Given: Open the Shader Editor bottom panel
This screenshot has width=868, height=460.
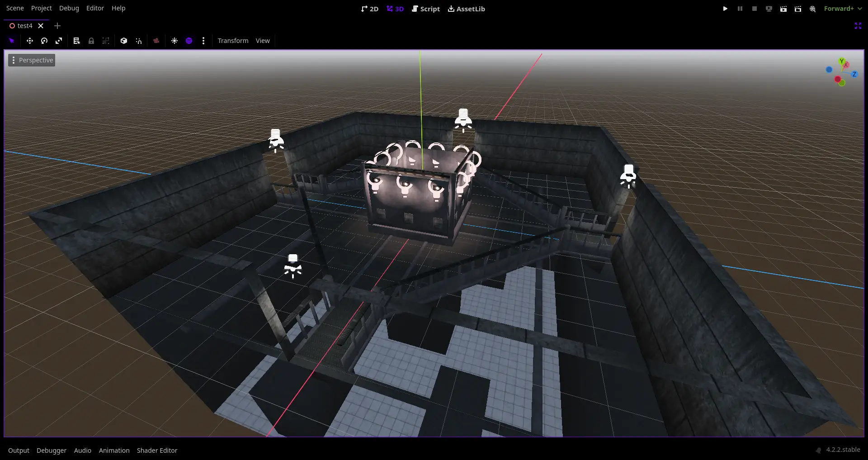Looking at the screenshot, I should click(157, 450).
